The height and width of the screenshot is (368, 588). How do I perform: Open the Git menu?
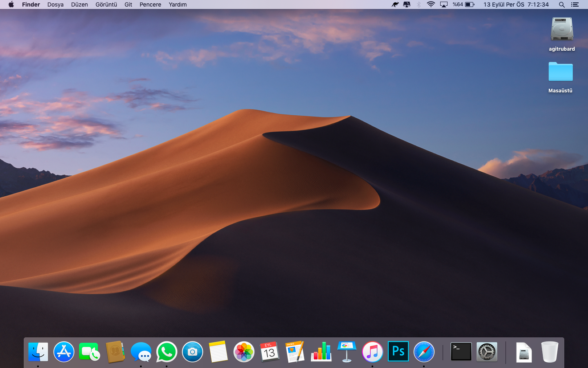(128, 4)
